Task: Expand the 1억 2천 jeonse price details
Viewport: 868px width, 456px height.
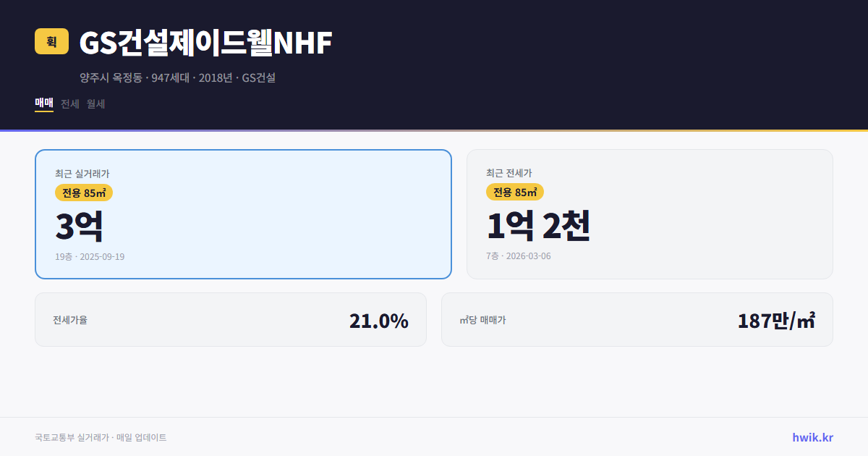Action: 539,225
